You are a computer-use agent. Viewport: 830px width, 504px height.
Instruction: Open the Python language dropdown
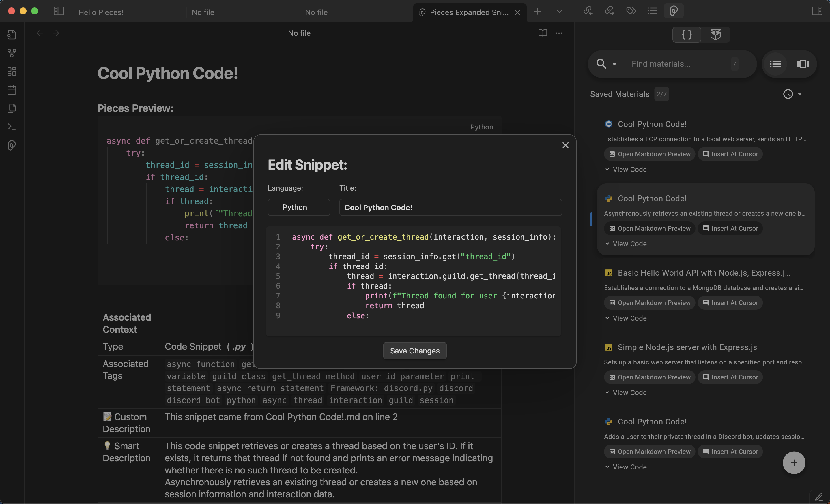(299, 207)
